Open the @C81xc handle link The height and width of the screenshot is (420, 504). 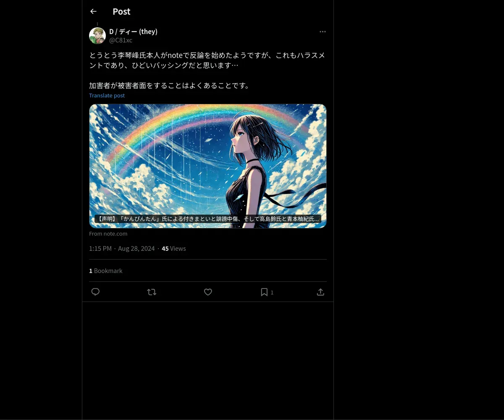click(121, 40)
